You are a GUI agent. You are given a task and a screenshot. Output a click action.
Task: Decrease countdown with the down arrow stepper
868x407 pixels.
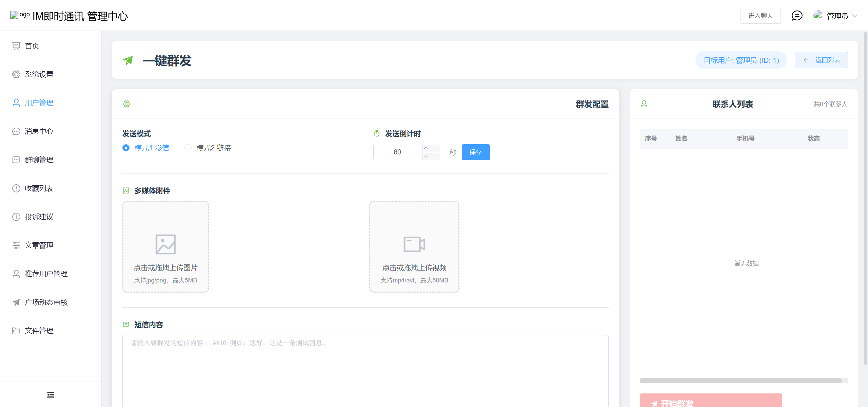[x=426, y=156]
